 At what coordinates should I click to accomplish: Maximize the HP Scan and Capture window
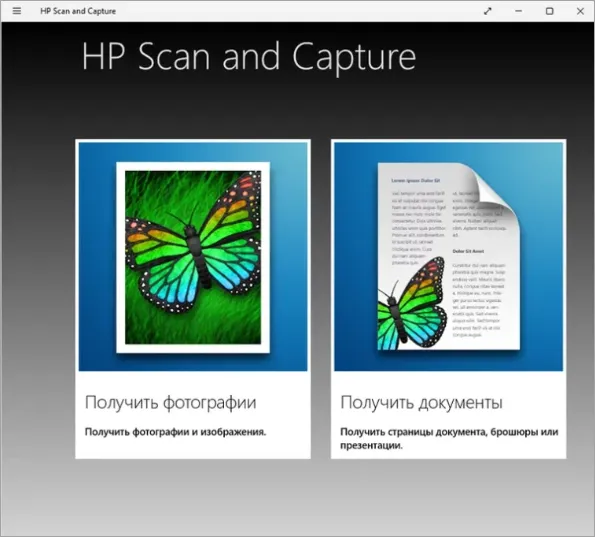549,11
